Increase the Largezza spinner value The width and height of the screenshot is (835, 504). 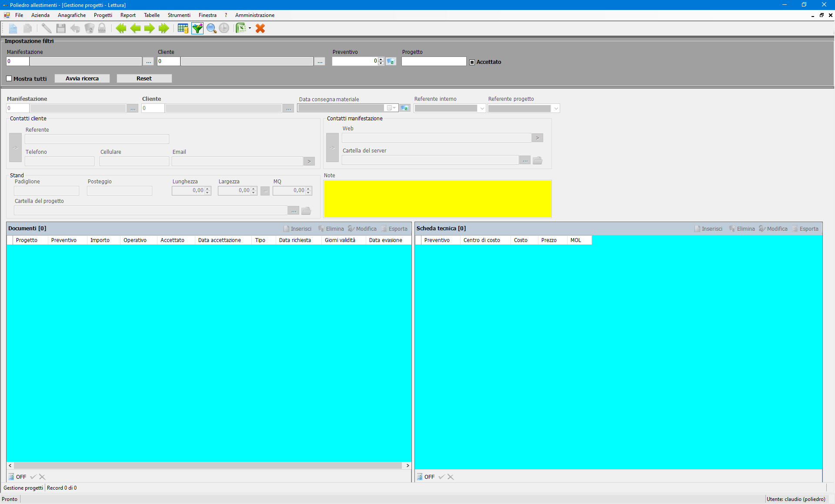point(254,189)
